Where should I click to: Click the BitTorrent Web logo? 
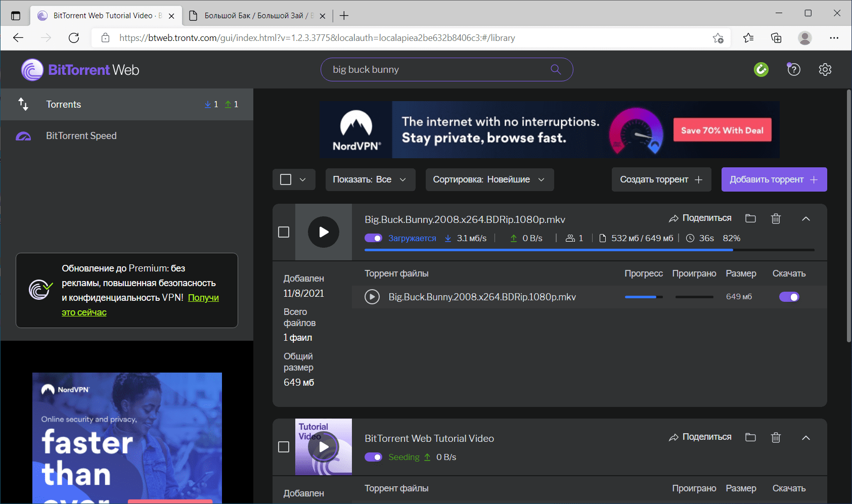(80, 70)
